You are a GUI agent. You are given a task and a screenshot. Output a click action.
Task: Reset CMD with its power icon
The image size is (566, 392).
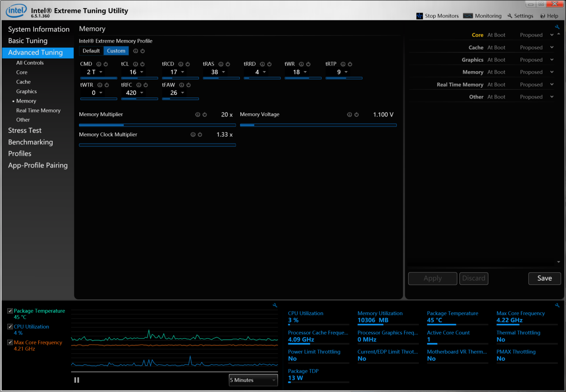click(x=106, y=64)
